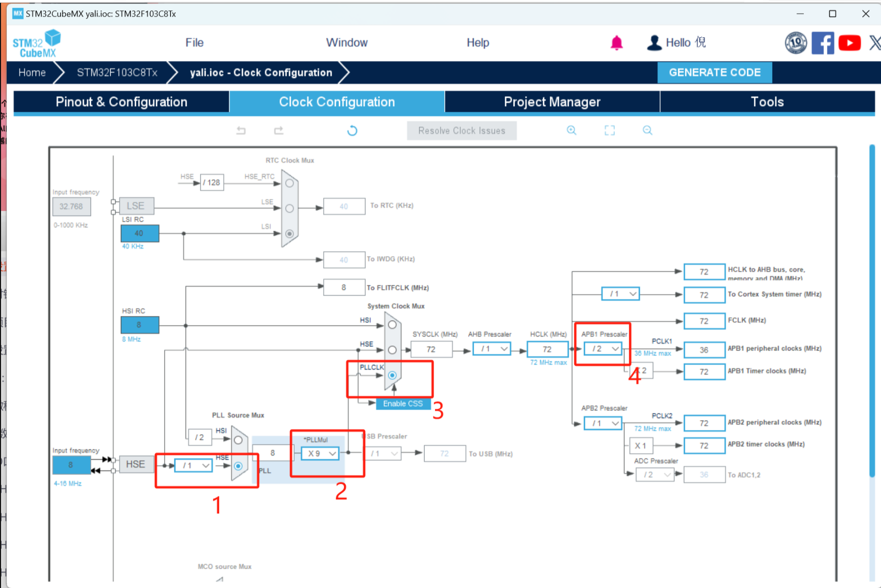The height and width of the screenshot is (588, 881).
Task: Open the Cortex System timer divider dropdown
Action: point(620,294)
